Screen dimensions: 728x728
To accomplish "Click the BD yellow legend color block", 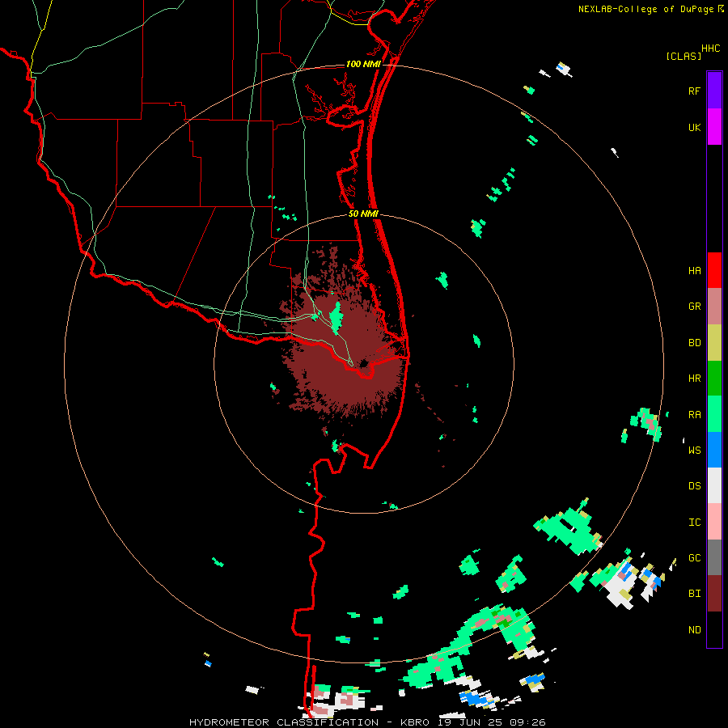I will [x=714, y=343].
